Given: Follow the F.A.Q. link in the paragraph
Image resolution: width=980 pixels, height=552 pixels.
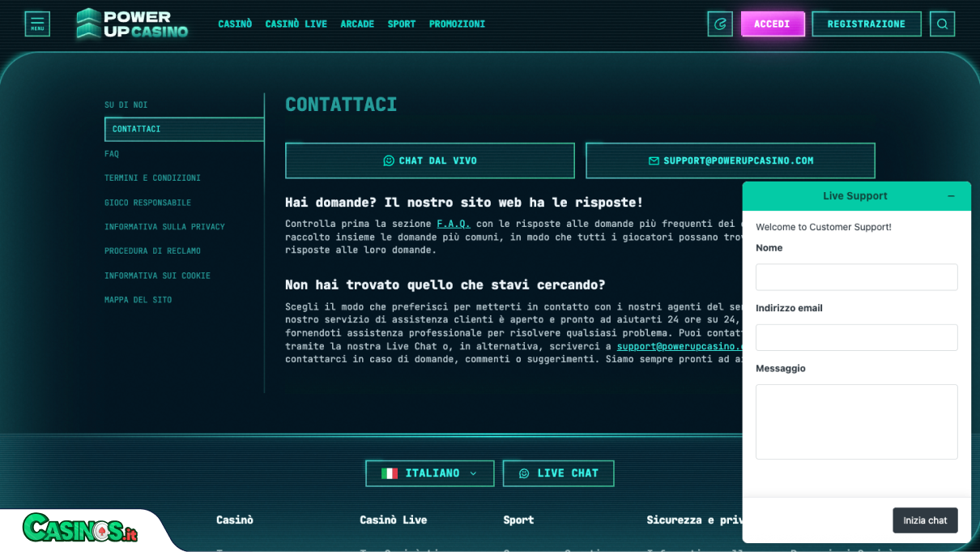Looking at the screenshot, I should click(454, 224).
